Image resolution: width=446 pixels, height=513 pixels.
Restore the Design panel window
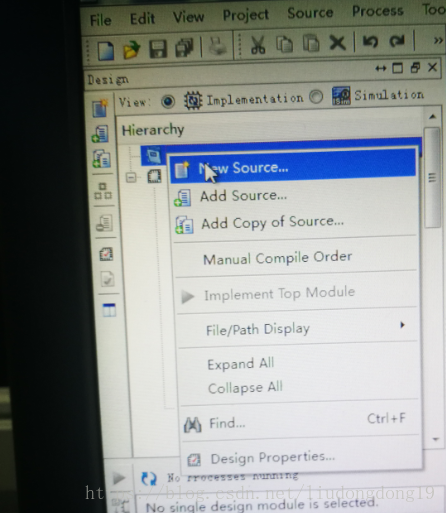coord(415,68)
